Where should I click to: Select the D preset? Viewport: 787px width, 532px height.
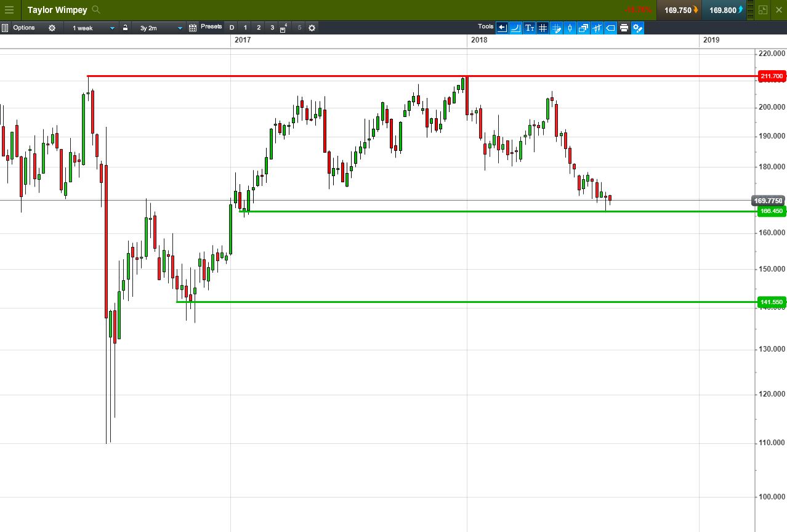[232, 28]
